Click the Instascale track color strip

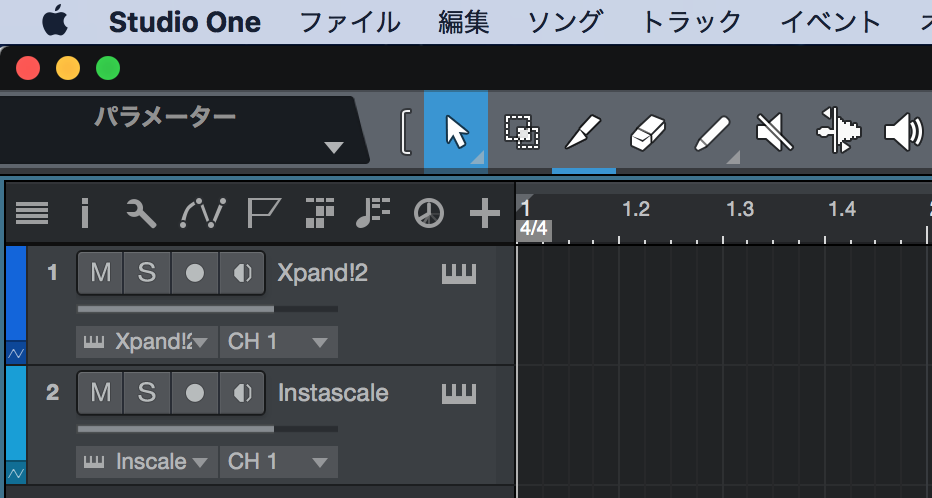[x=16, y=414]
